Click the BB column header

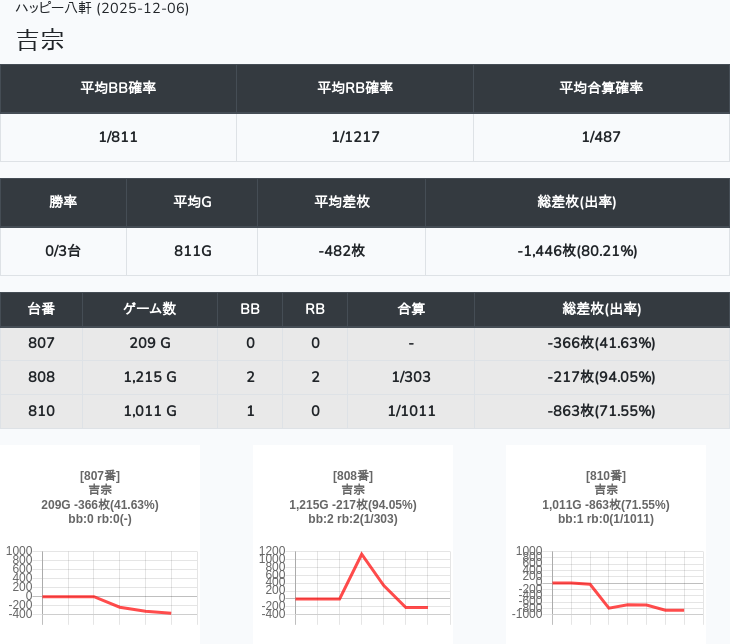(x=250, y=309)
